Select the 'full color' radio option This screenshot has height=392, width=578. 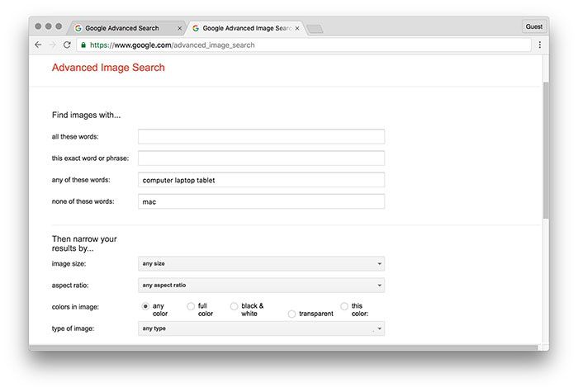point(192,306)
